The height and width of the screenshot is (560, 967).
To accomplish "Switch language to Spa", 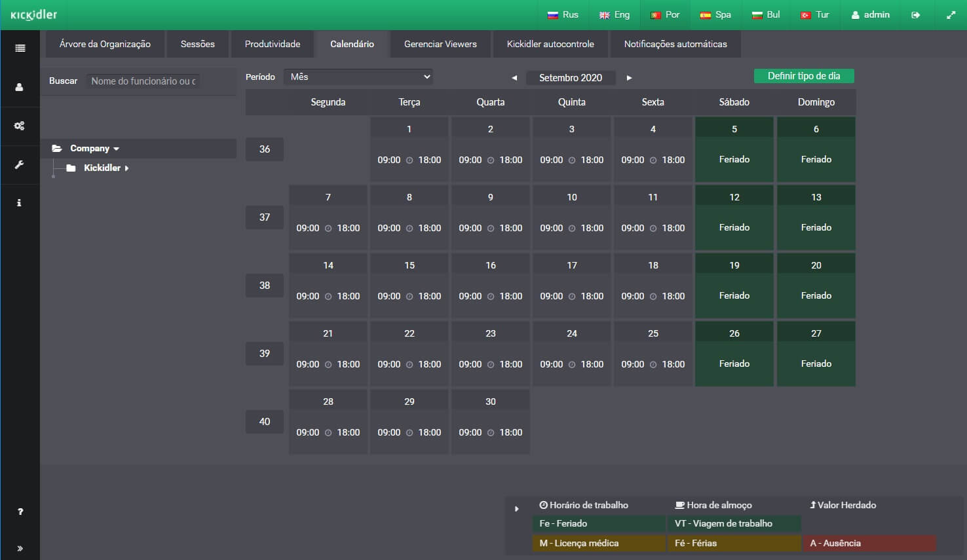I will click(x=715, y=15).
